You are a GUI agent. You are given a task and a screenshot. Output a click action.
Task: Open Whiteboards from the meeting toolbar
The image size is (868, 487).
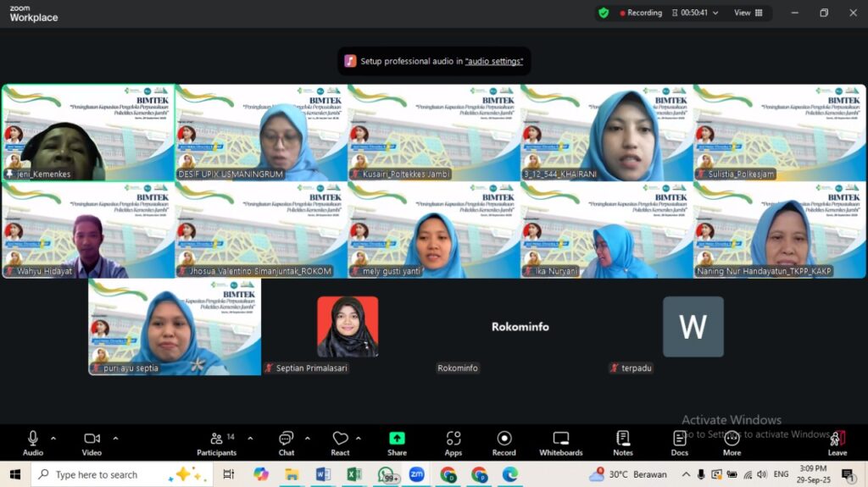[x=560, y=442]
